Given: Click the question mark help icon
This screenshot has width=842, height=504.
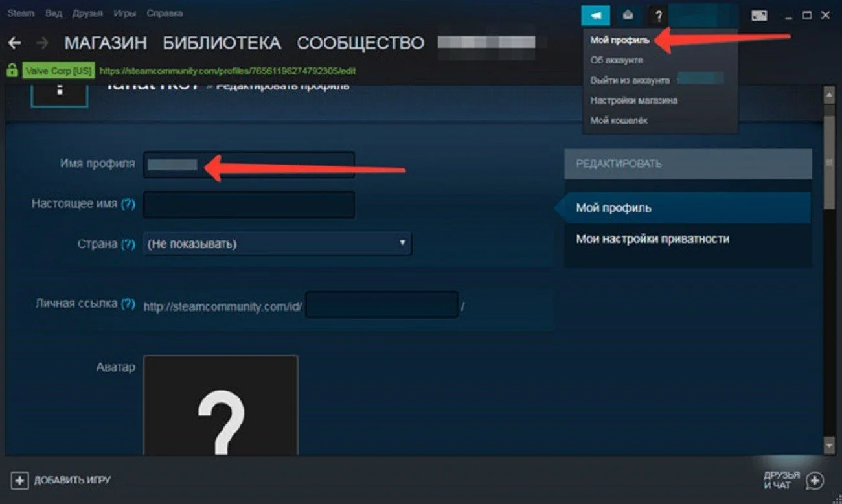Looking at the screenshot, I should (658, 15).
